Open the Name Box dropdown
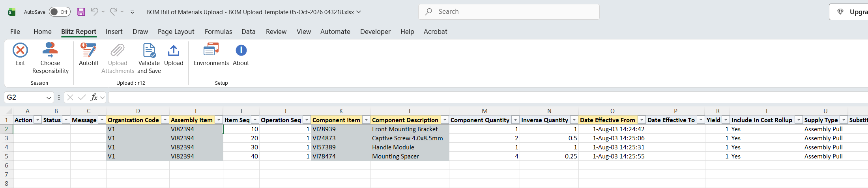This screenshot has height=188, width=868. (49, 97)
